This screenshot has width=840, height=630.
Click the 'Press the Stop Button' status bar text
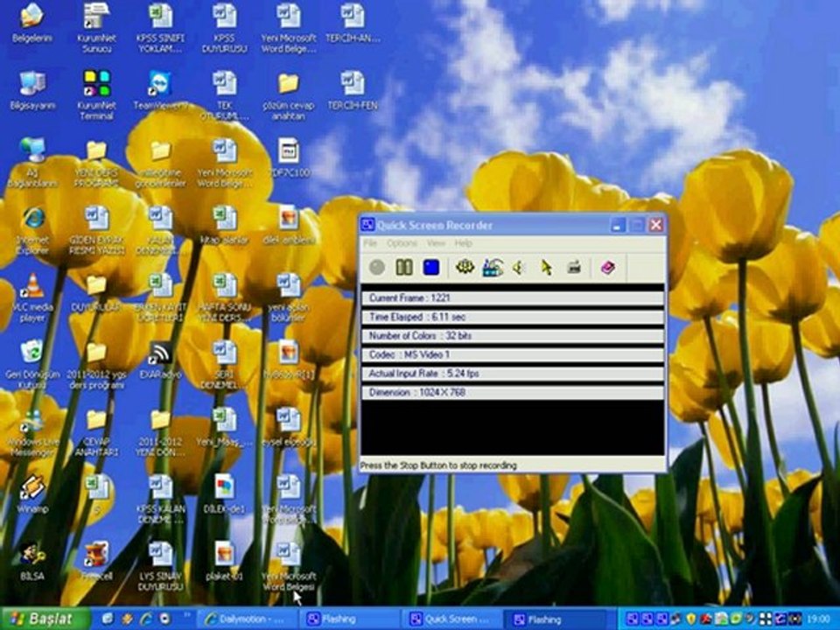pos(438,465)
